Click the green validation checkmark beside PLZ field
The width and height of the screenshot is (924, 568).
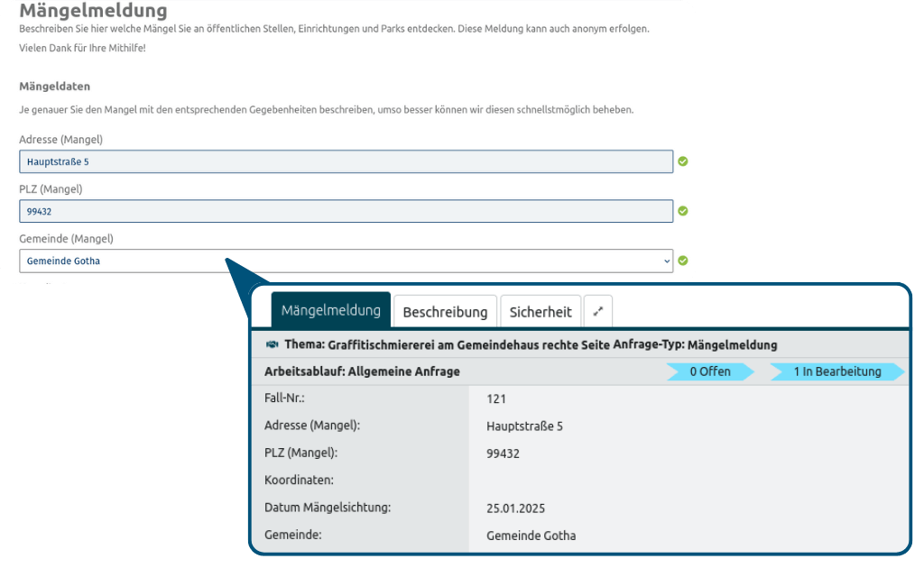pos(685,210)
